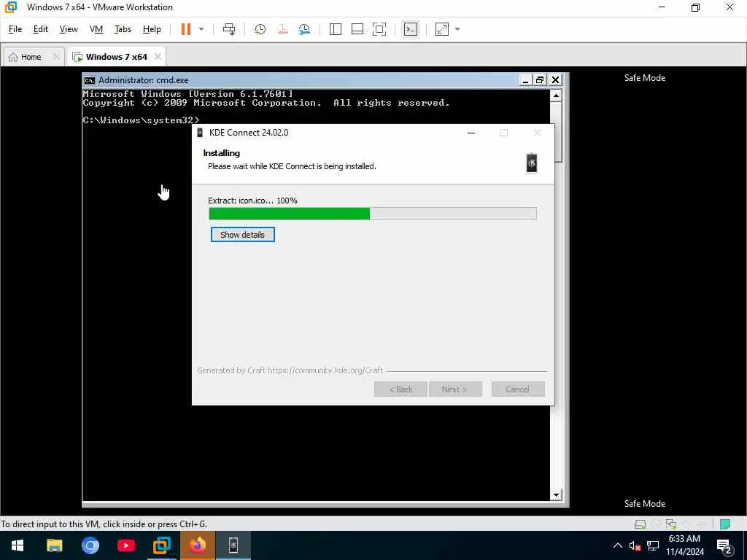The image size is (747, 560).
Task: Open the Edit menu
Action: 41,29
